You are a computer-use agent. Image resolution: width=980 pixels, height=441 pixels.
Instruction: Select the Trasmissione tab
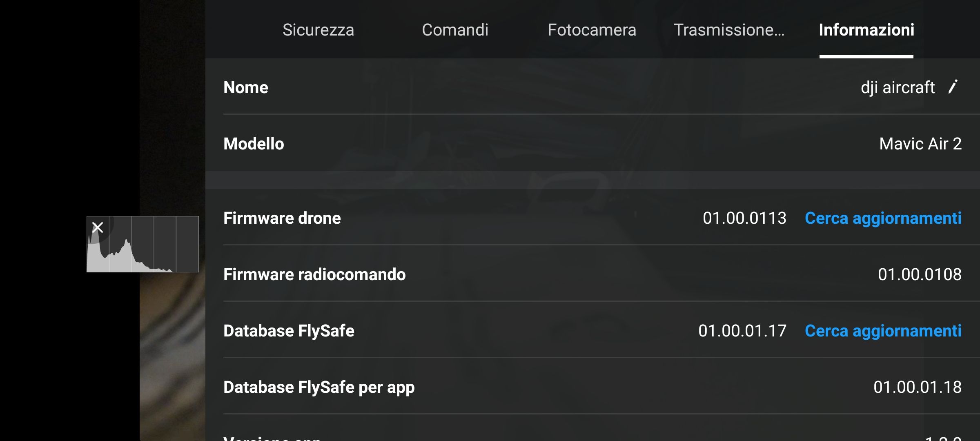coord(729,30)
